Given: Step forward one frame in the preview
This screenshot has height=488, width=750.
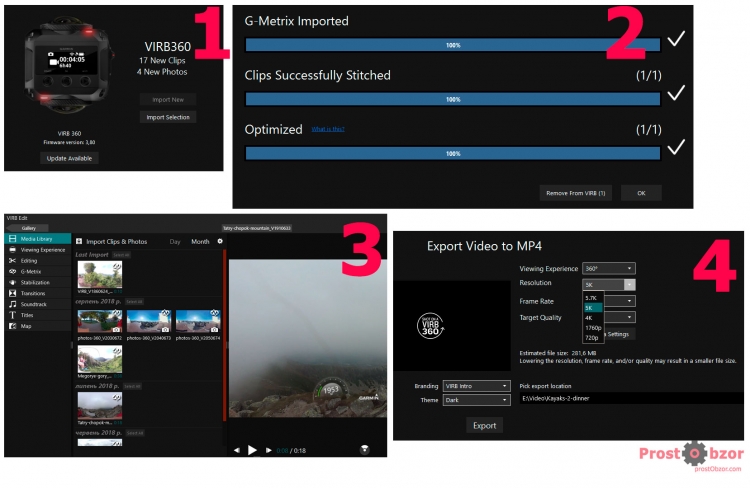Looking at the screenshot, I should [x=268, y=450].
